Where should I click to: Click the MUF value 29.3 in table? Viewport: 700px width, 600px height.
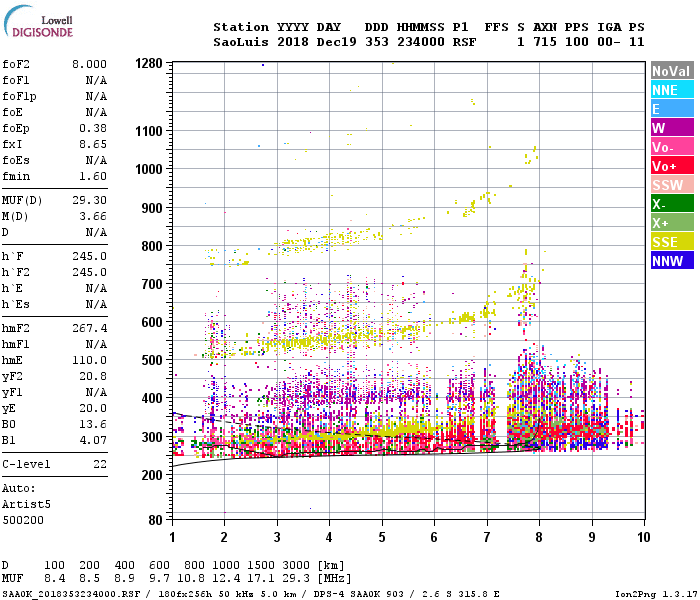[296, 579]
